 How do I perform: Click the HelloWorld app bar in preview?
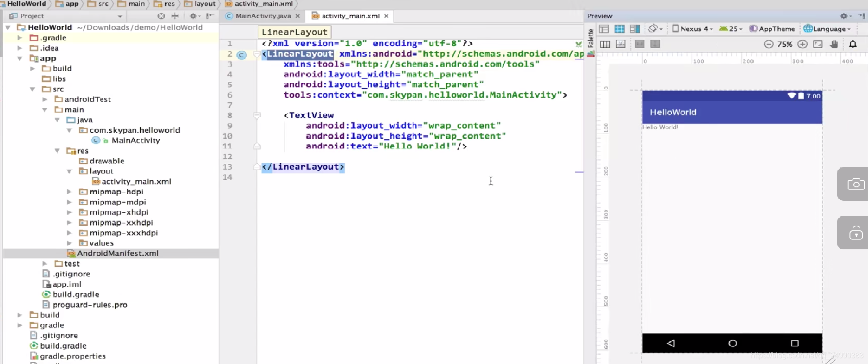coord(732,112)
